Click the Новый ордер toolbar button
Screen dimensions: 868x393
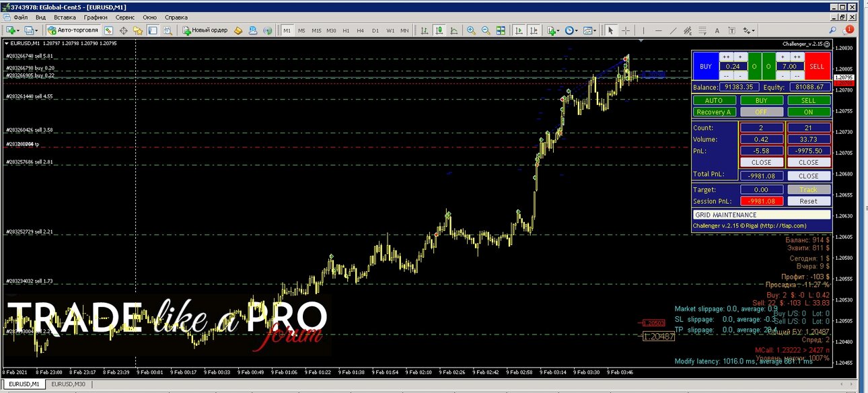click(x=205, y=30)
